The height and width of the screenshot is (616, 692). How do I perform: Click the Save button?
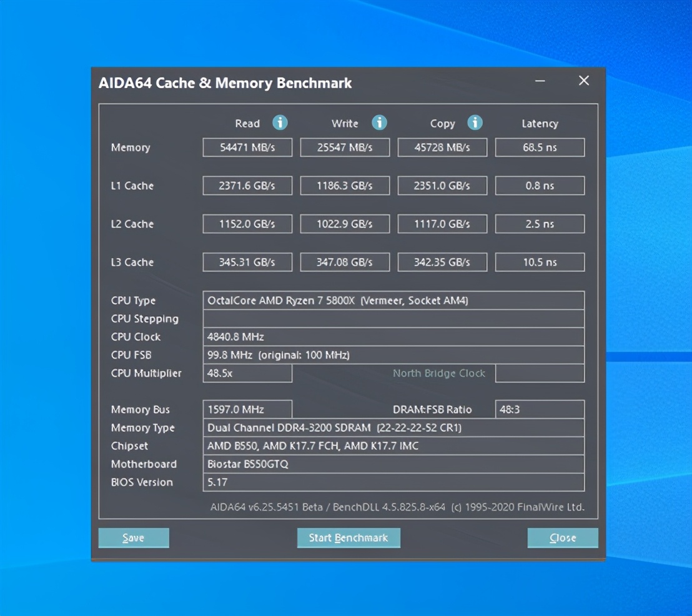tap(134, 538)
